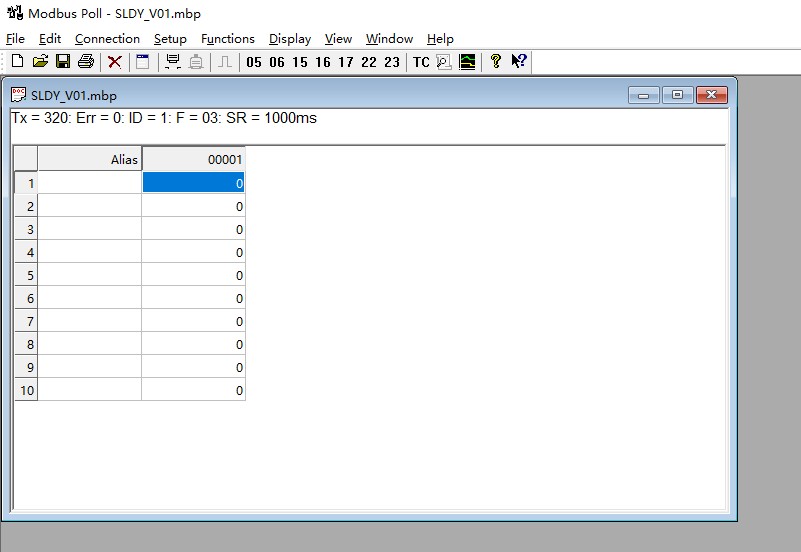Viewport: 801px width, 552px height.
Task: Select the register value in row 10
Action: 194,390
